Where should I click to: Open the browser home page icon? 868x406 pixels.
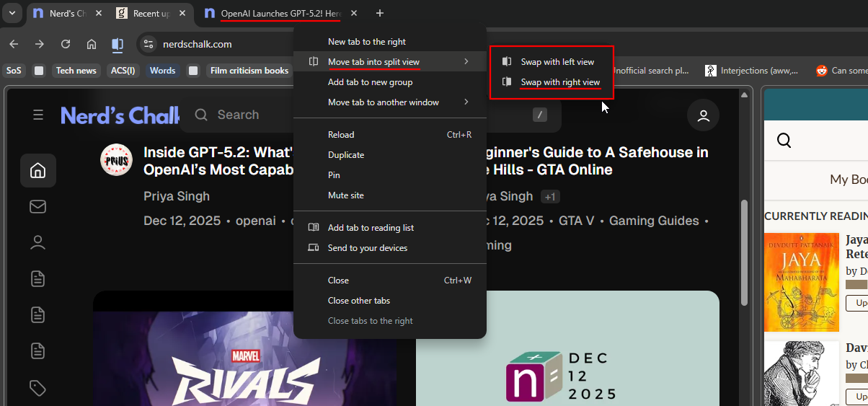pyautogui.click(x=92, y=44)
